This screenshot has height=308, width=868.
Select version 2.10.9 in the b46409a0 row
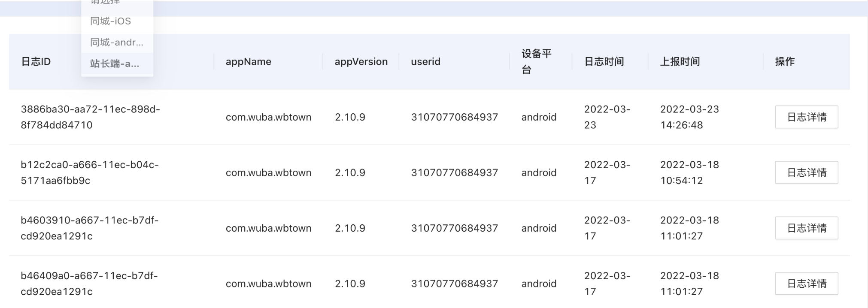(350, 284)
